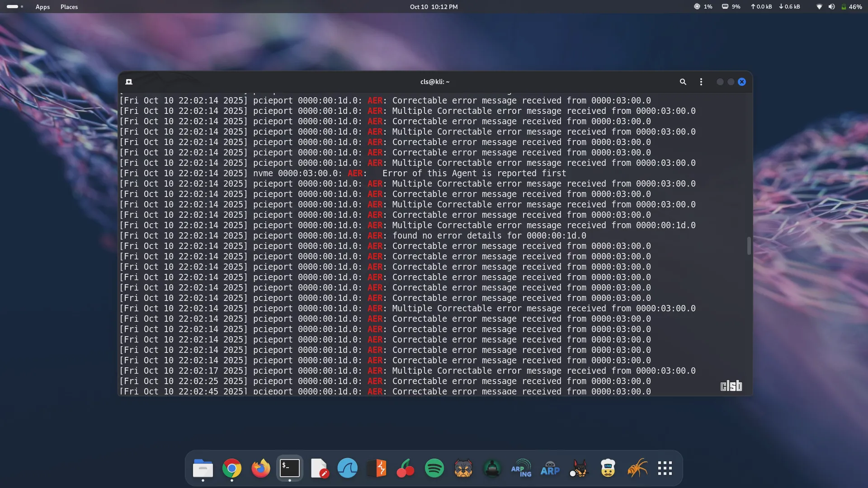Open the Places menu in the top bar
Viewport: 868px width, 488px height.
coord(69,7)
